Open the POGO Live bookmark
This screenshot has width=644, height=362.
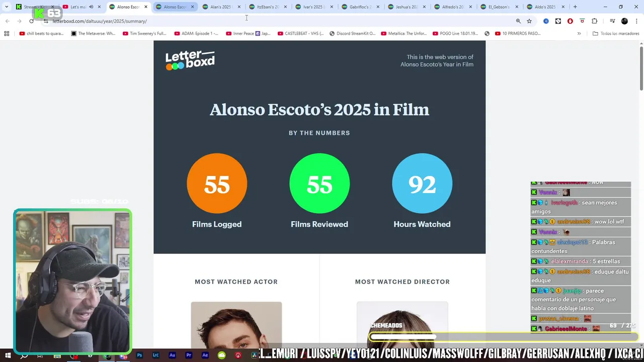[455, 34]
